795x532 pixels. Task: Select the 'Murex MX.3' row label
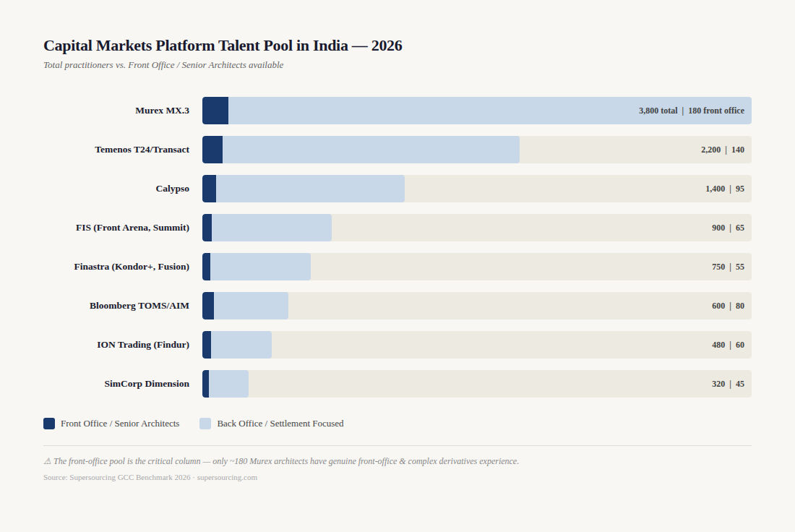click(162, 111)
